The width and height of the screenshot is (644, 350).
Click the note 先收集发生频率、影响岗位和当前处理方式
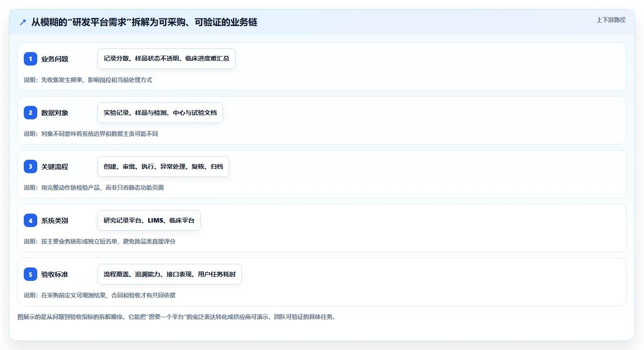point(88,80)
